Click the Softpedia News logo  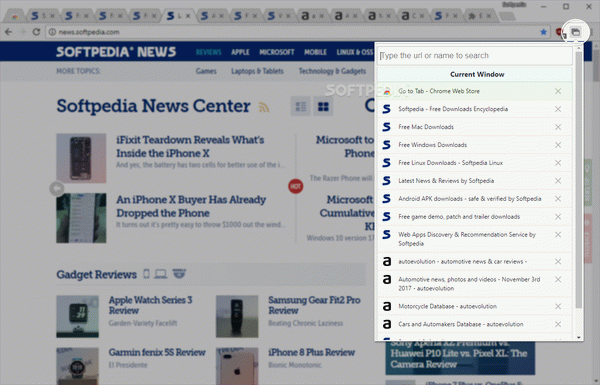116,52
